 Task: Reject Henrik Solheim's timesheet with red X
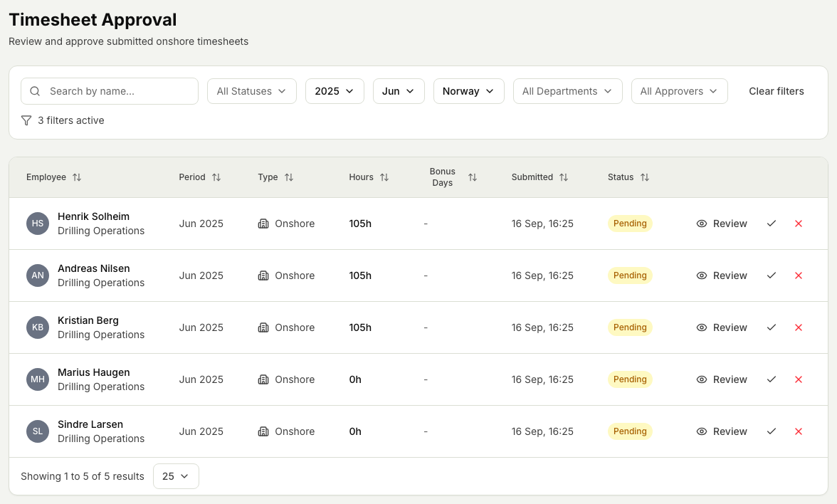(x=799, y=224)
